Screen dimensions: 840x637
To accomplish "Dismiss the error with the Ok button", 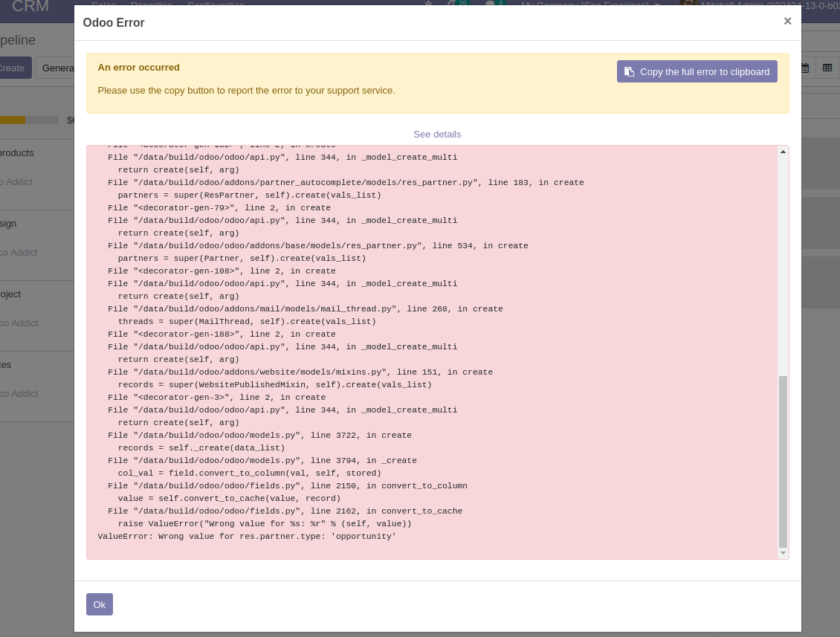I will tap(99, 604).
